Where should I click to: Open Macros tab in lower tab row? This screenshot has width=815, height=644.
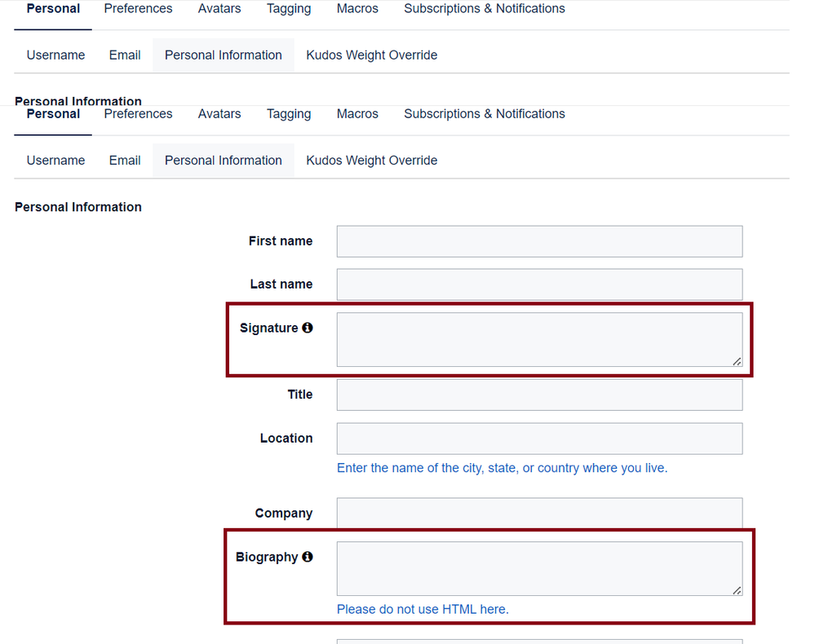point(357,114)
